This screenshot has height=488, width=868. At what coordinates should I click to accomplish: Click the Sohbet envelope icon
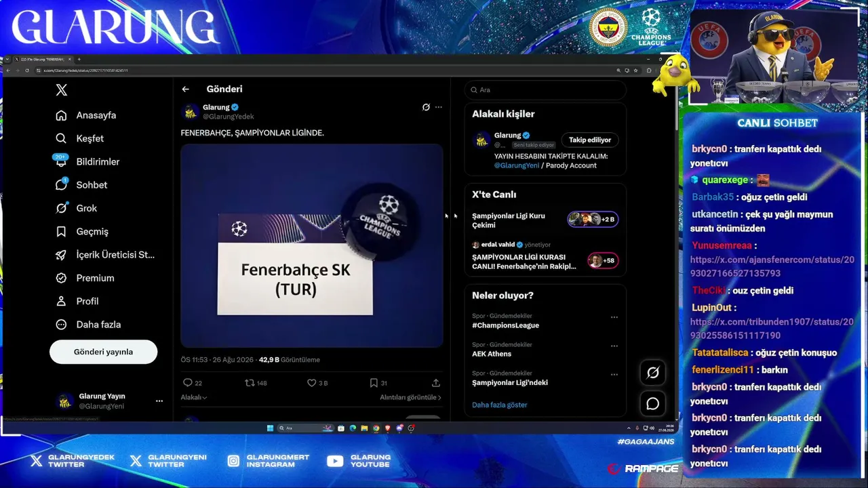point(61,185)
